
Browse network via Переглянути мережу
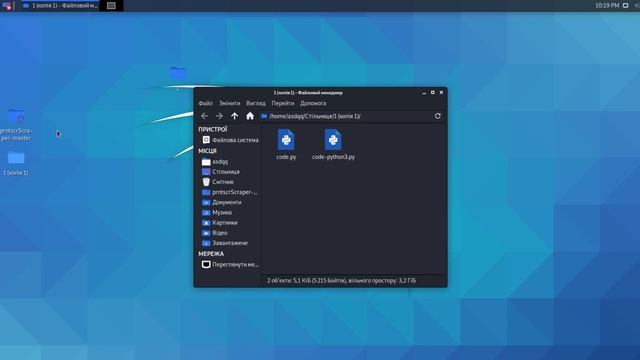231,264
